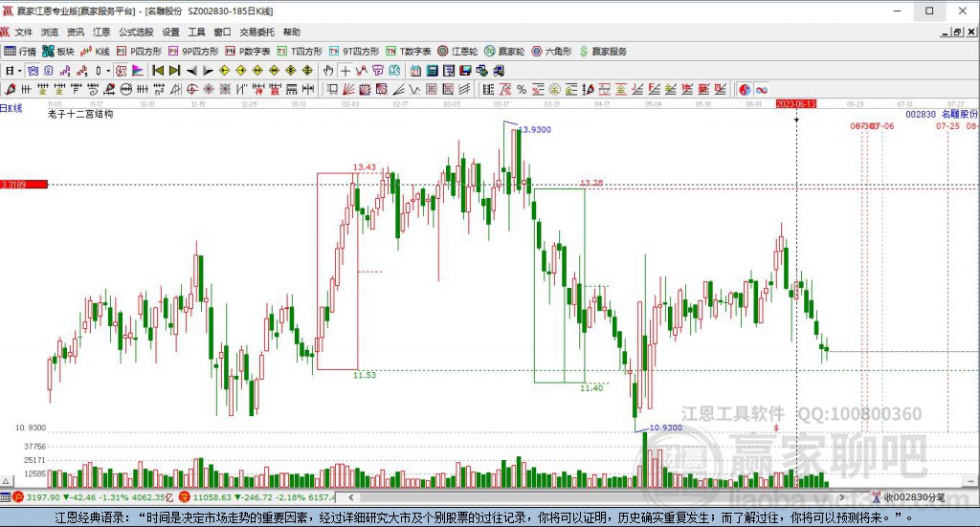
Task: Open the P数字表 tool
Action: pos(248,52)
